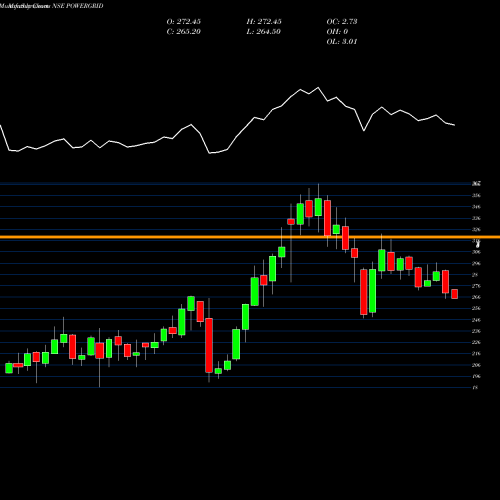Click the OC: 2.73 readout
This screenshot has width=500, height=500.
[x=342, y=22]
